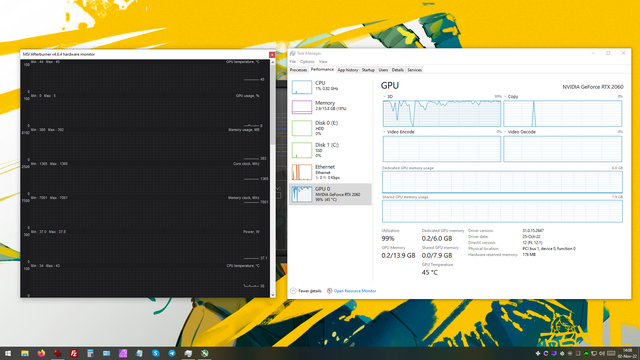The height and width of the screenshot is (360, 640).
Task: Open Telegram from the taskbar
Action: [172, 353]
